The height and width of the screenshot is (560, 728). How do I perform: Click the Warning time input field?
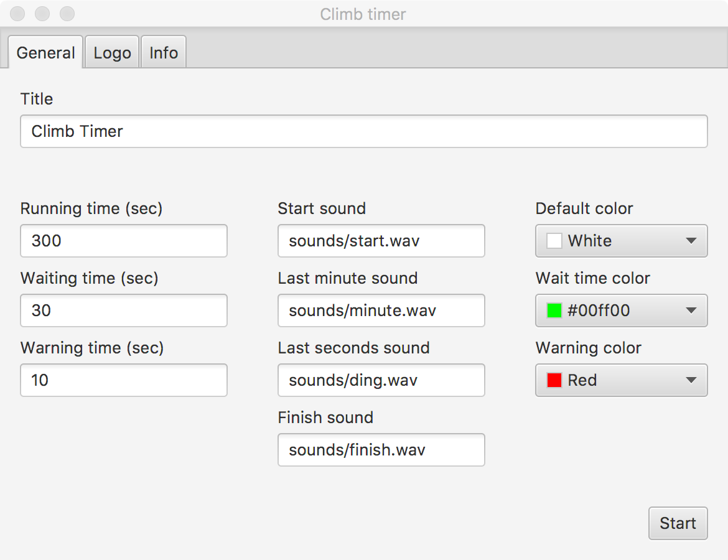124,380
